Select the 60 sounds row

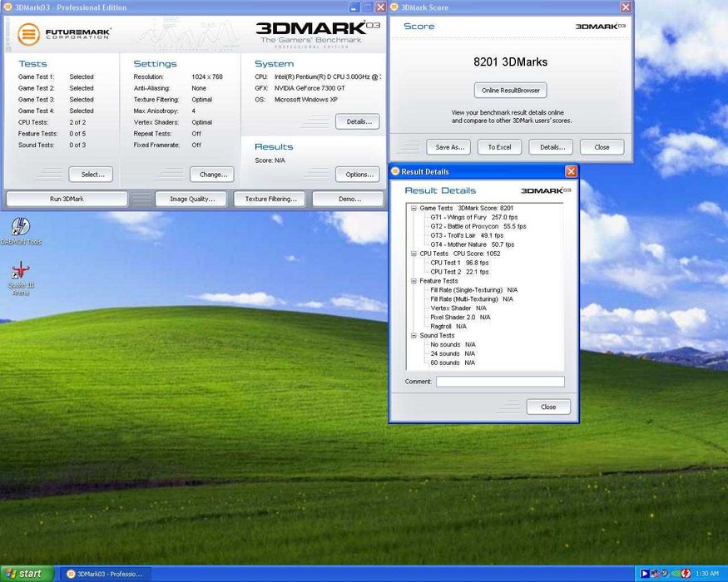tap(453, 363)
